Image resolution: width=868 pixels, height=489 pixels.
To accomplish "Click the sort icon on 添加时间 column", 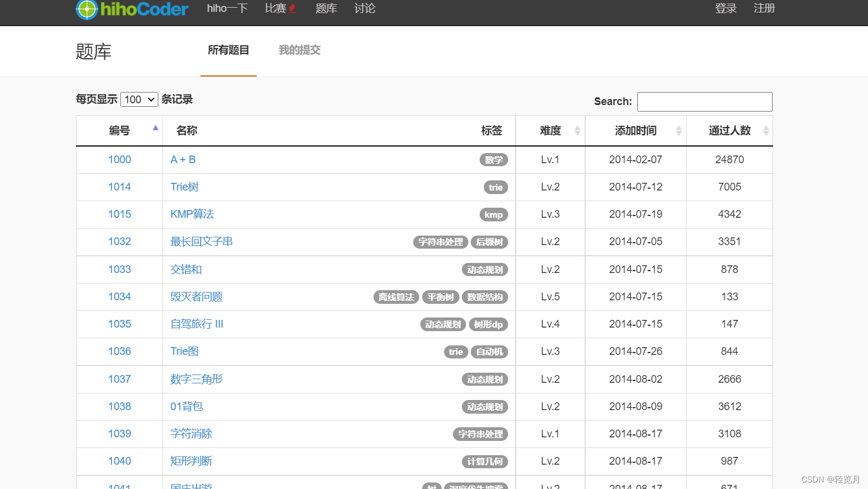I will (678, 130).
